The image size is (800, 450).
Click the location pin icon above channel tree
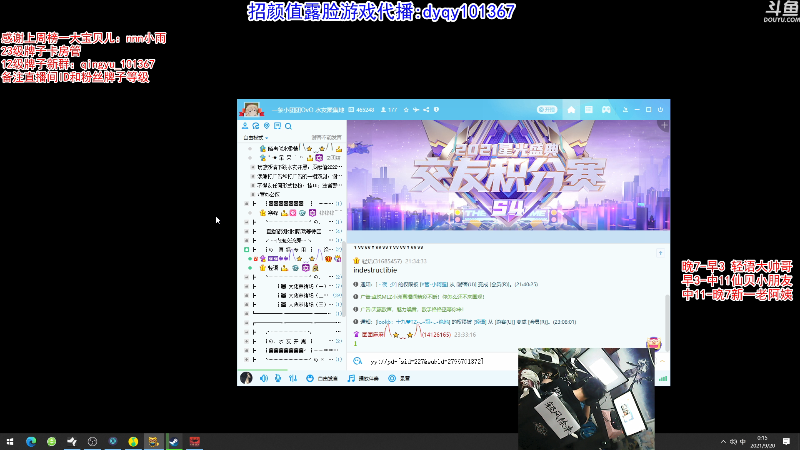(x=266, y=126)
